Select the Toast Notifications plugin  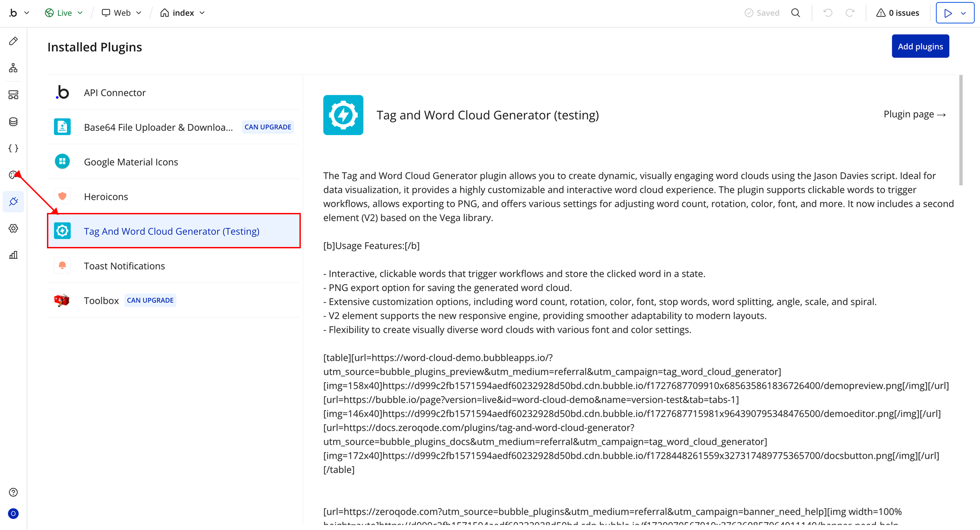point(124,266)
